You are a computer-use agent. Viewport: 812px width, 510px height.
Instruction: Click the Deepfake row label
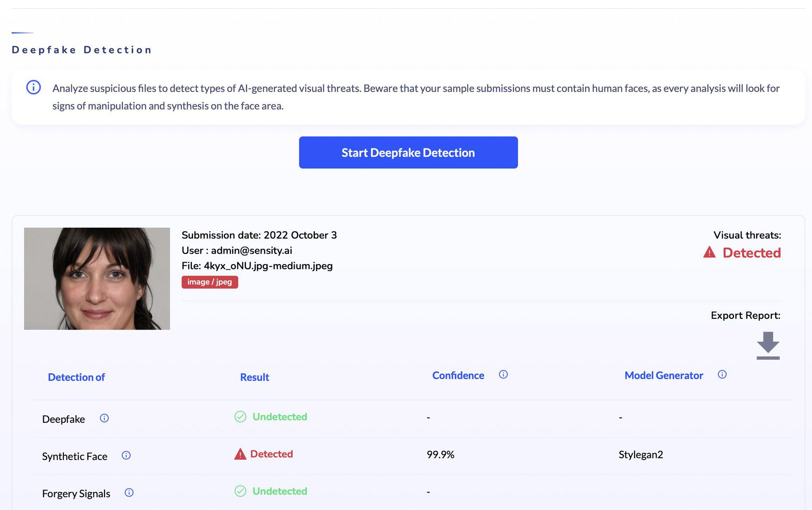pyautogui.click(x=63, y=419)
